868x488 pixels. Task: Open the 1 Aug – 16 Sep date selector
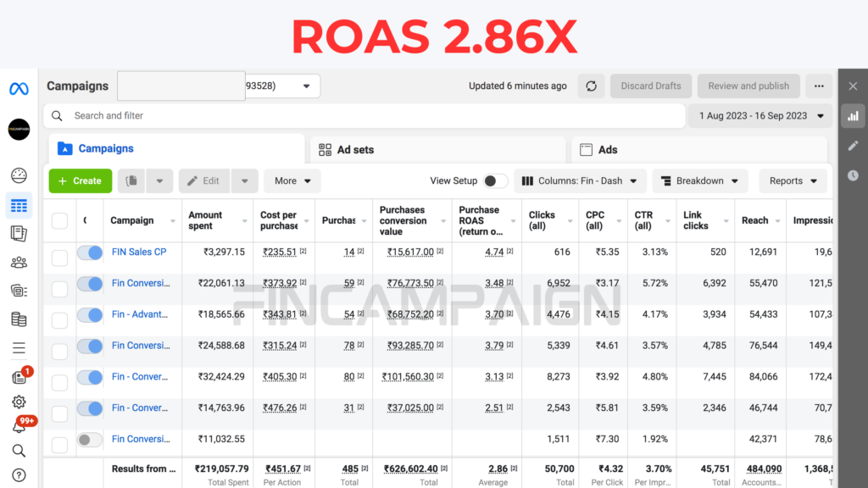[x=759, y=115]
